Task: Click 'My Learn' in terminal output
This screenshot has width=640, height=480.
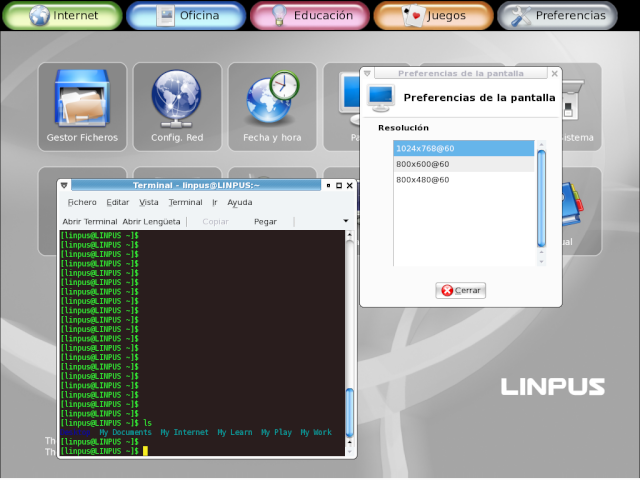Action: (x=235, y=432)
